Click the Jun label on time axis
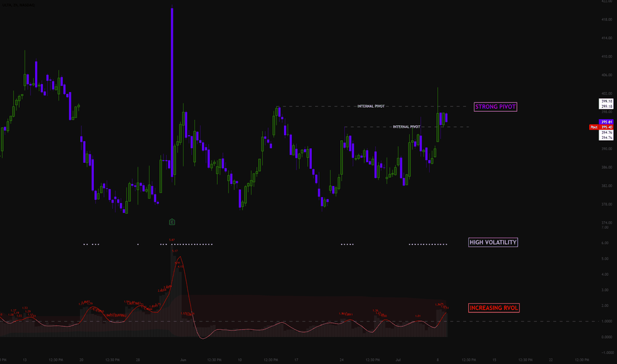617x364 pixels. (x=183, y=359)
